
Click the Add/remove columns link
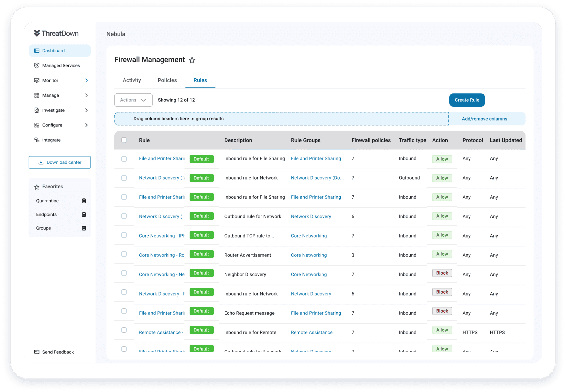click(484, 119)
